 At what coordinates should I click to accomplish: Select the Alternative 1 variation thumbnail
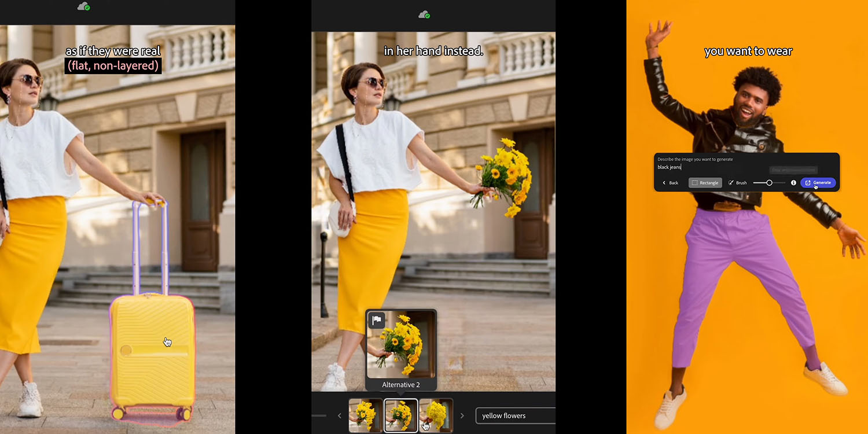click(x=365, y=415)
